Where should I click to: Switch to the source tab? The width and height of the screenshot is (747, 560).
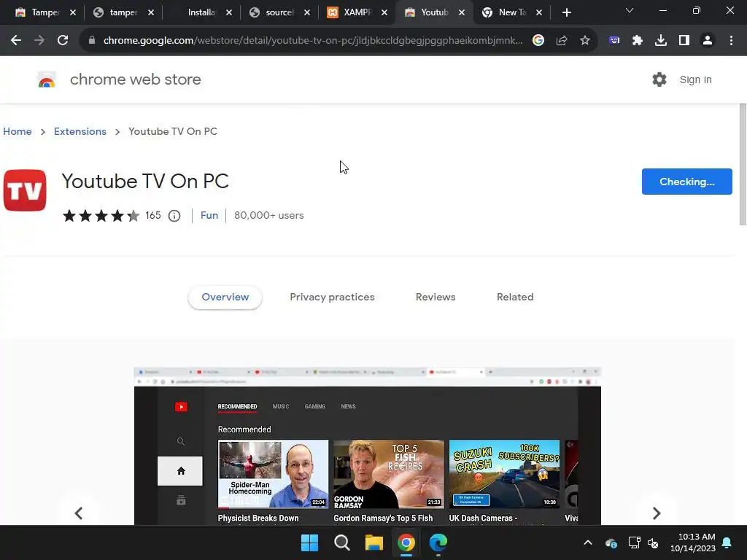pyautogui.click(x=279, y=12)
